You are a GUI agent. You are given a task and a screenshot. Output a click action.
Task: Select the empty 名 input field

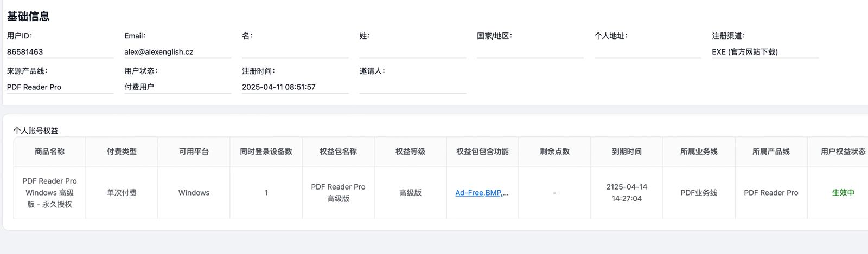point(295,52)
